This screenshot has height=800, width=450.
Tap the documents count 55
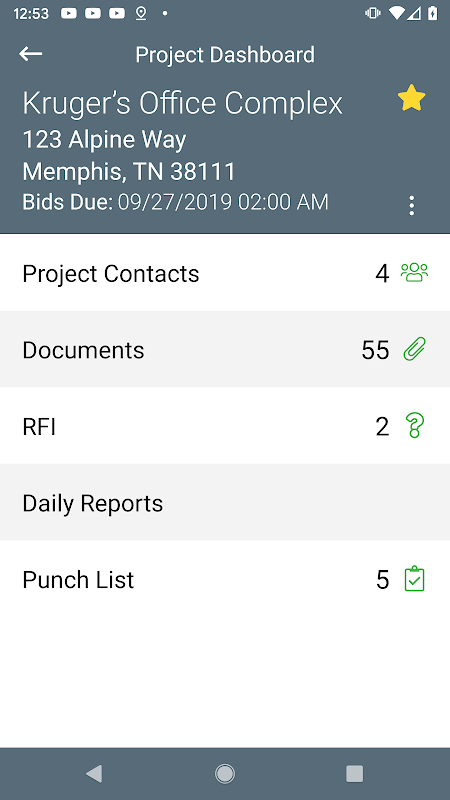(376, 350)
